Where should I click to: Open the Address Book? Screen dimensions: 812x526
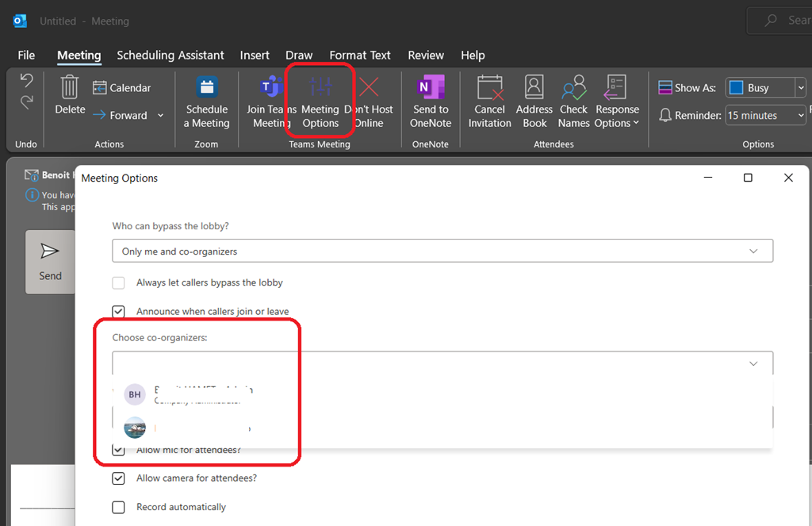(534, 87)
